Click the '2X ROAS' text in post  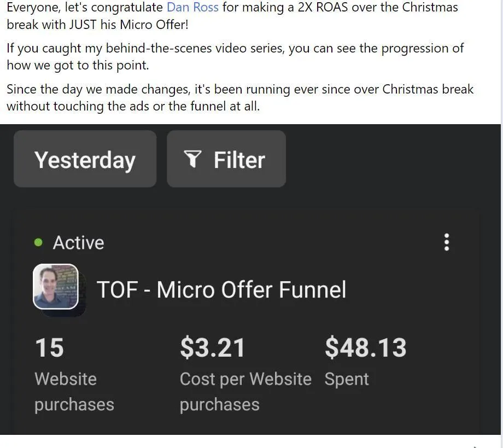pos(325,8)
